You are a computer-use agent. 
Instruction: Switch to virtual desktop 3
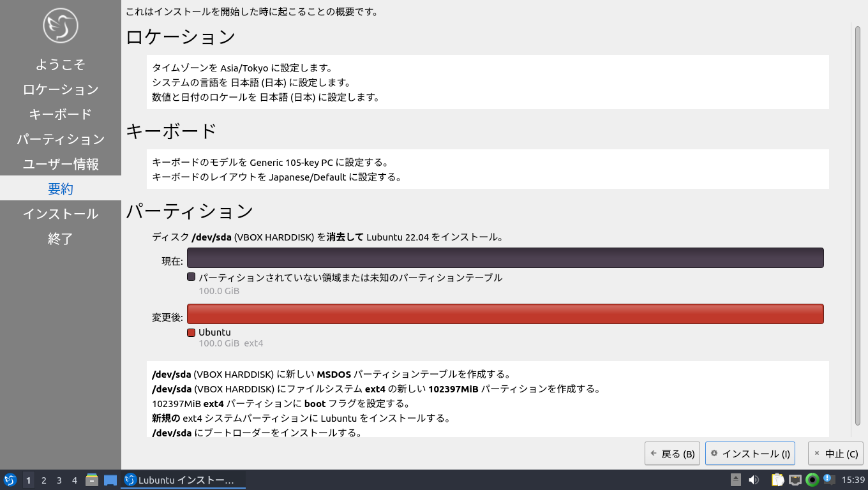pyautogui.click(x=59, y=480)
